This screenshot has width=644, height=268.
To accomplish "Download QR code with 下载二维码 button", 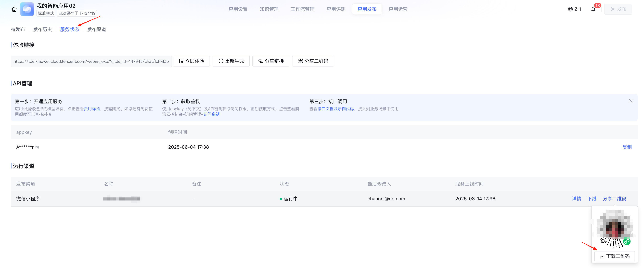I will coord(614,256).
